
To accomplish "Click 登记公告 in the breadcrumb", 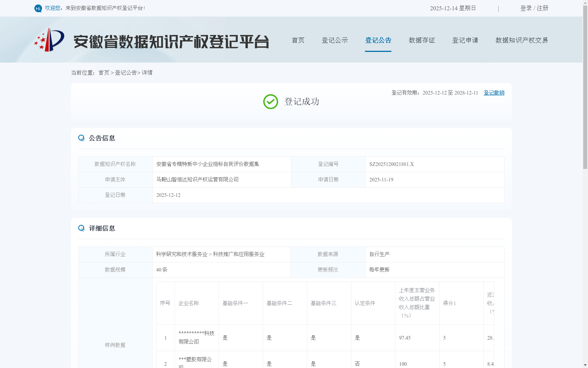I will pyautogui.click(x=126, y=72).
